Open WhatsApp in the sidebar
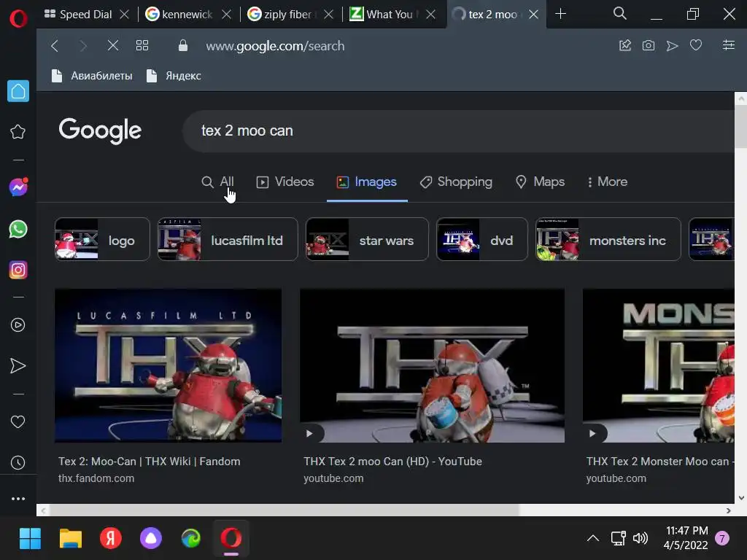747x560 pixels. (18, 229)
